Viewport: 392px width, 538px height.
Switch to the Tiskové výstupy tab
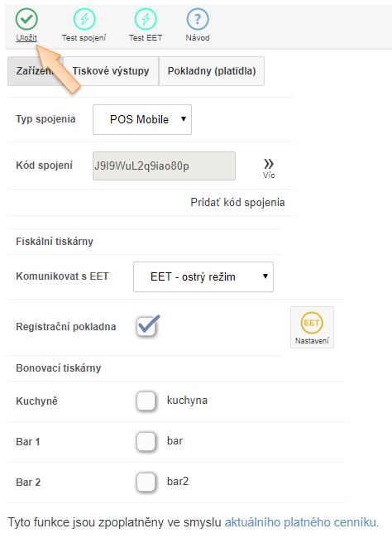[111, 71]
